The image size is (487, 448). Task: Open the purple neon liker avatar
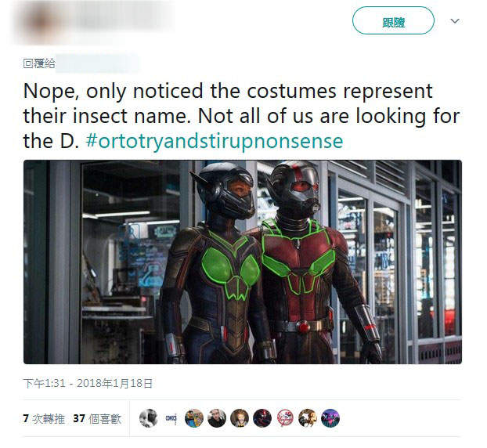(x=330, y=418)
